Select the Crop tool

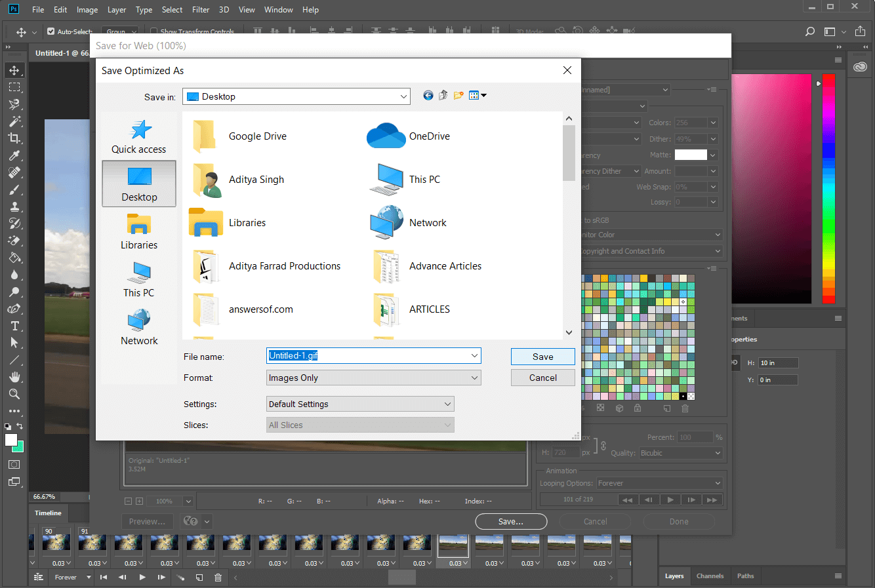point(14,138)
